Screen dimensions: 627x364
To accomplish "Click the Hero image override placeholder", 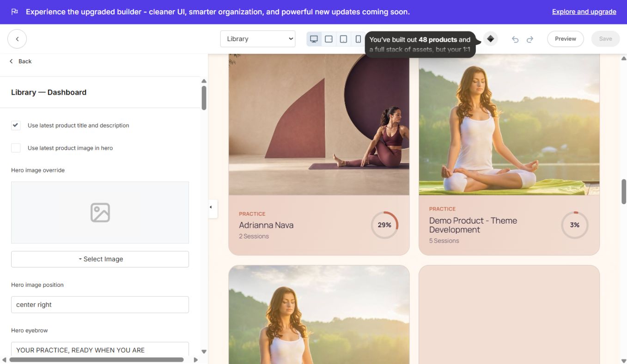I will click(x=100, y=212).
